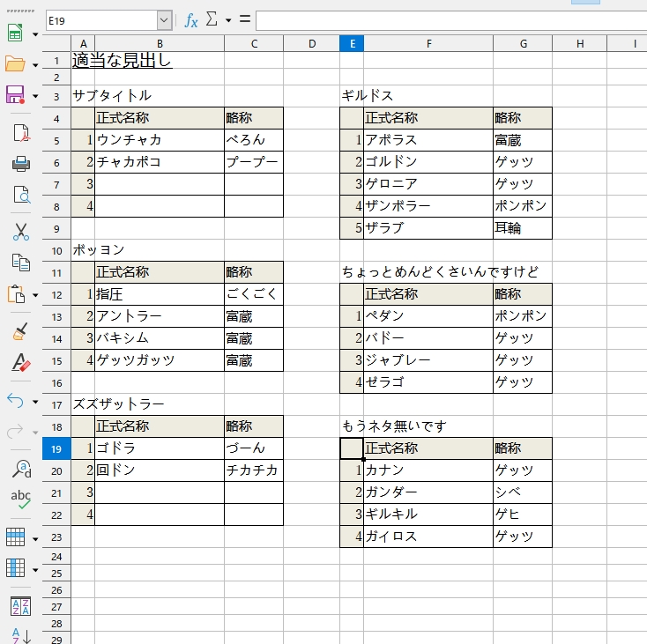The image size is (647, 644).
Task: Click the Undo arrow icon
Action: click(15, 401)
